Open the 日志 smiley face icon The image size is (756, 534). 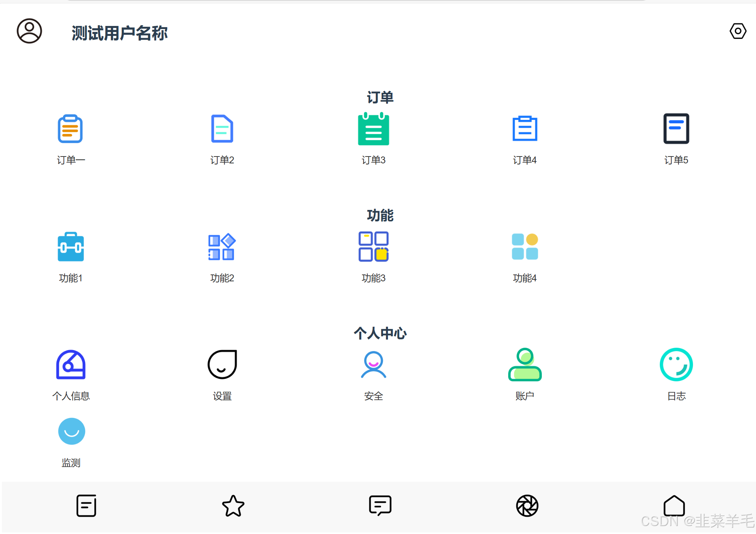click(676, 365)
